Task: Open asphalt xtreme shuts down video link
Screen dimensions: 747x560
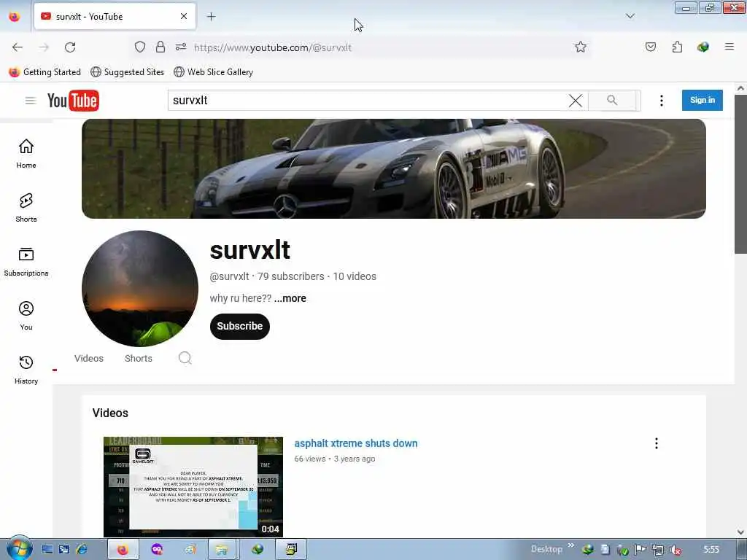Action: 356,443
